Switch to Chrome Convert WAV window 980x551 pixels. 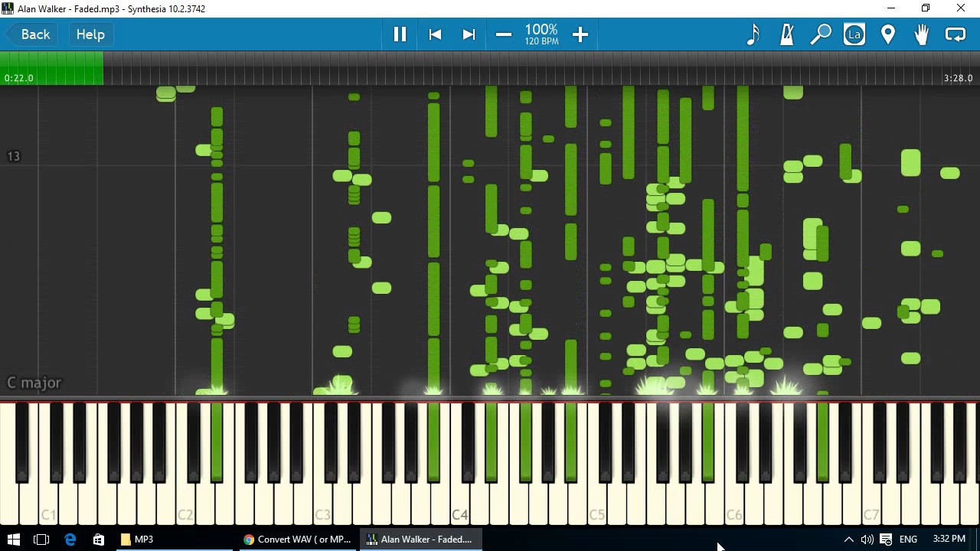(x=298, y=540)
